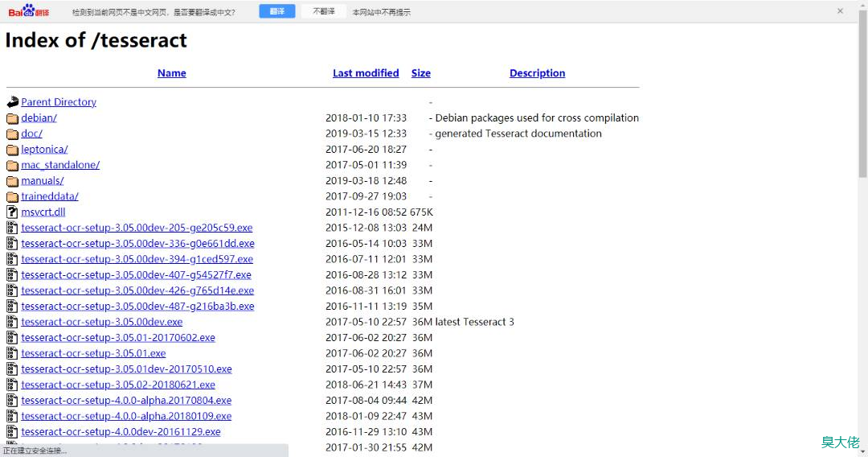Download tesseract-ocr-setup-4.0.0-alpha.20170804.exe link
The height and width of the screenshot is (457, 868).
point(126,400)
